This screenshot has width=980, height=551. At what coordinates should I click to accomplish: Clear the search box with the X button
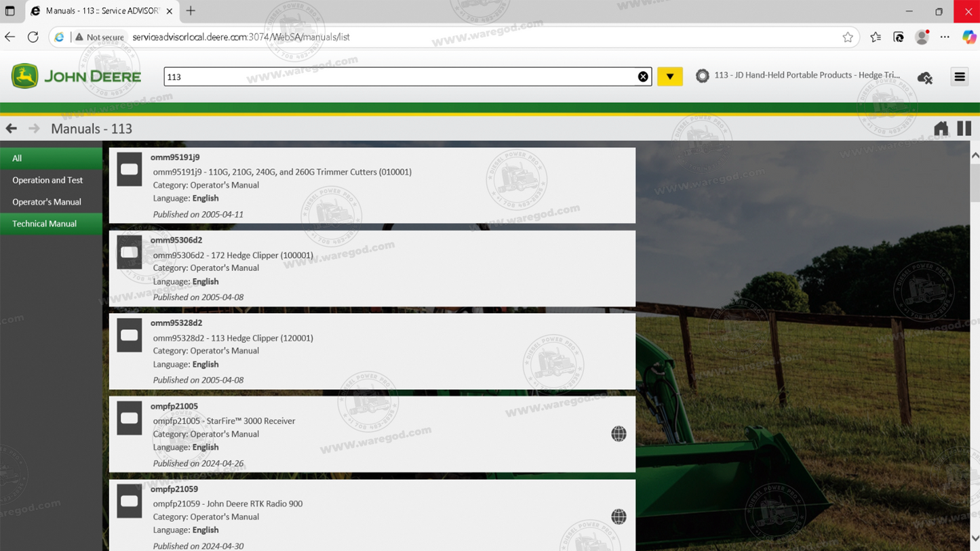[x=643, y=76]
